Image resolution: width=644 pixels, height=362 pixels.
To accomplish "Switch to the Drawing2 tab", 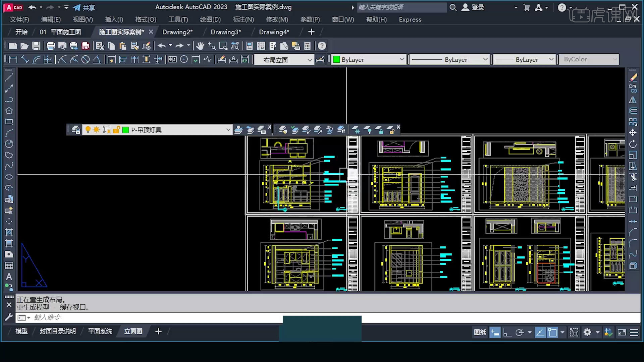I will pos(178,32).
